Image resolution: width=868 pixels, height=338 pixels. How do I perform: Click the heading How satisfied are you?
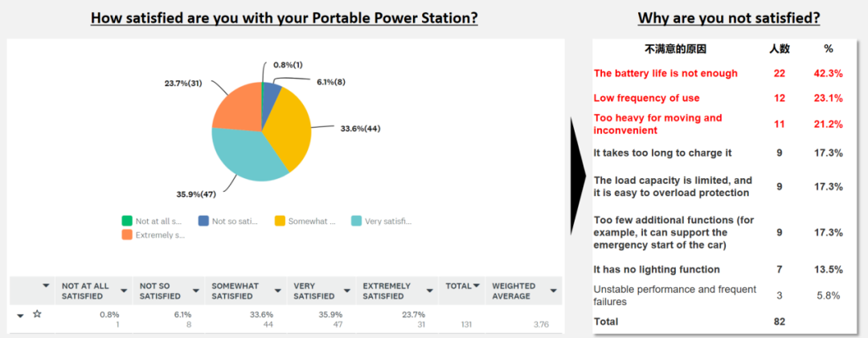click(x=285, y=18)
